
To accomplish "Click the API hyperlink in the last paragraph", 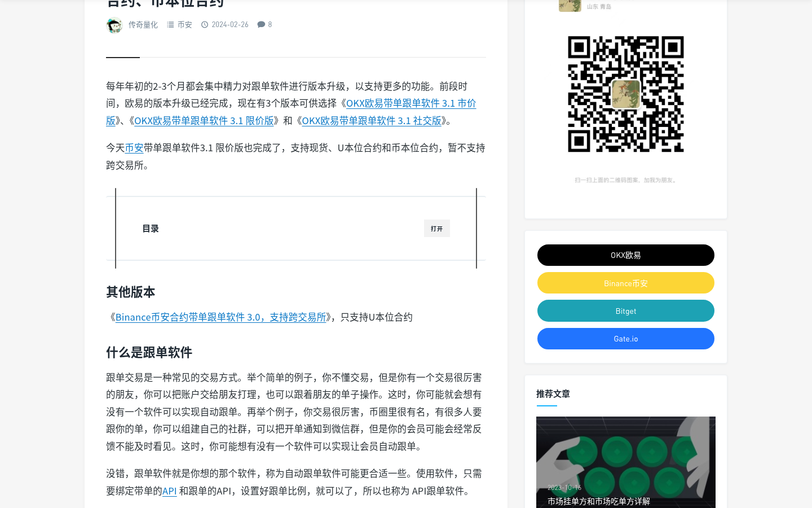I will 170,491.
